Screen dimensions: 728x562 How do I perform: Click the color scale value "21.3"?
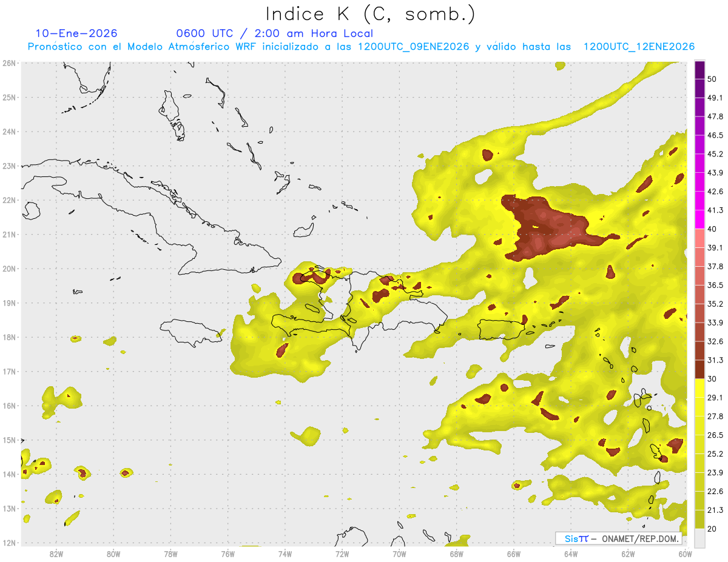coord(715,510)
